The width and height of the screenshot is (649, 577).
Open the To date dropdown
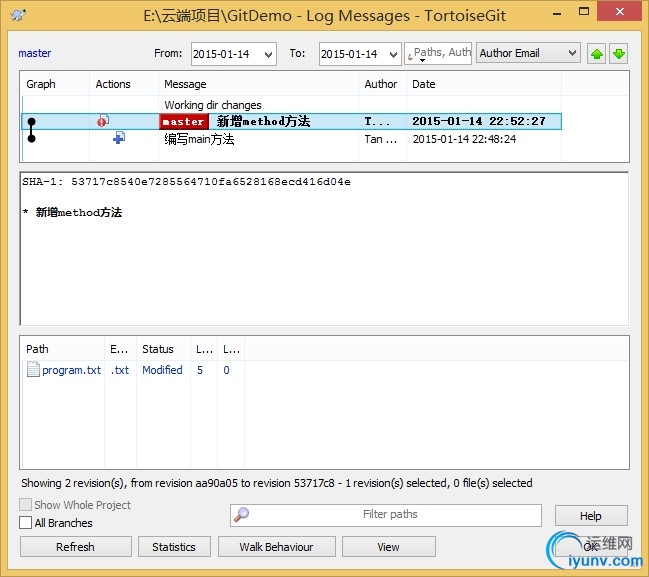pyautogui.click(x=393, y=54)
